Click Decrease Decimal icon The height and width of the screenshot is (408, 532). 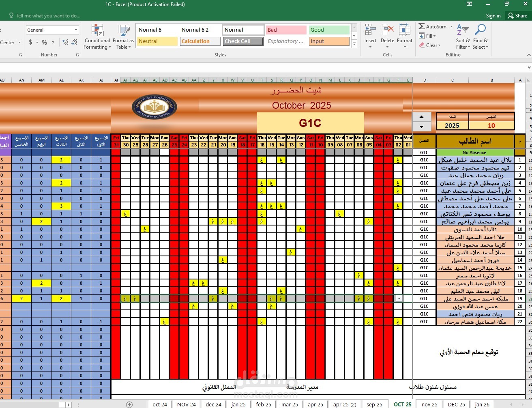[x=75, y=42]
